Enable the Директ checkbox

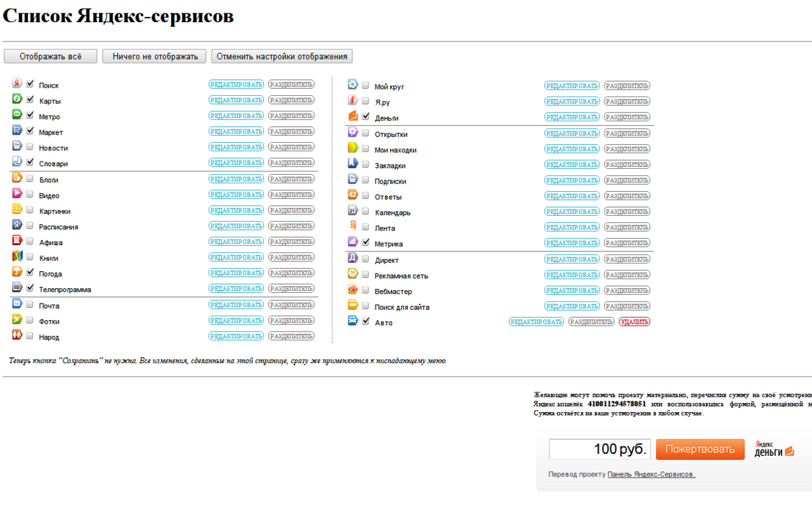click(x=365, y=258)
